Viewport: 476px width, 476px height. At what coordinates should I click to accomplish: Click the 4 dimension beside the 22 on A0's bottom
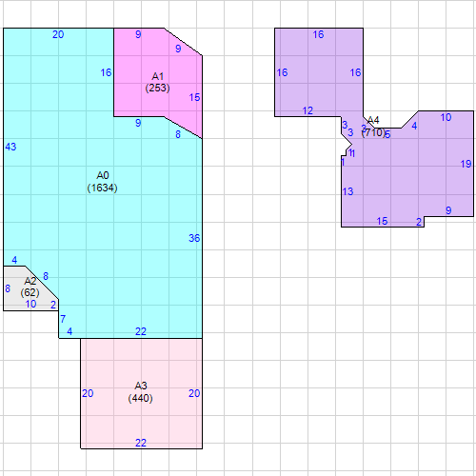pos(69,331)
